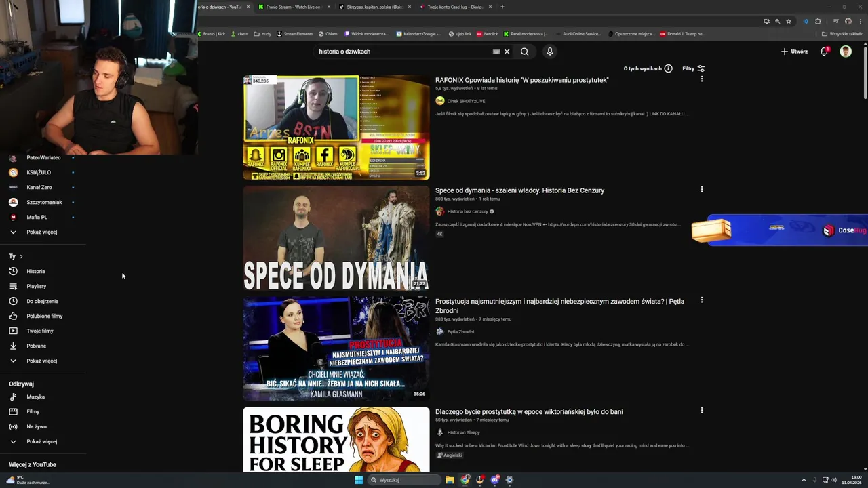Clear the search query with X

pos(507,52)
